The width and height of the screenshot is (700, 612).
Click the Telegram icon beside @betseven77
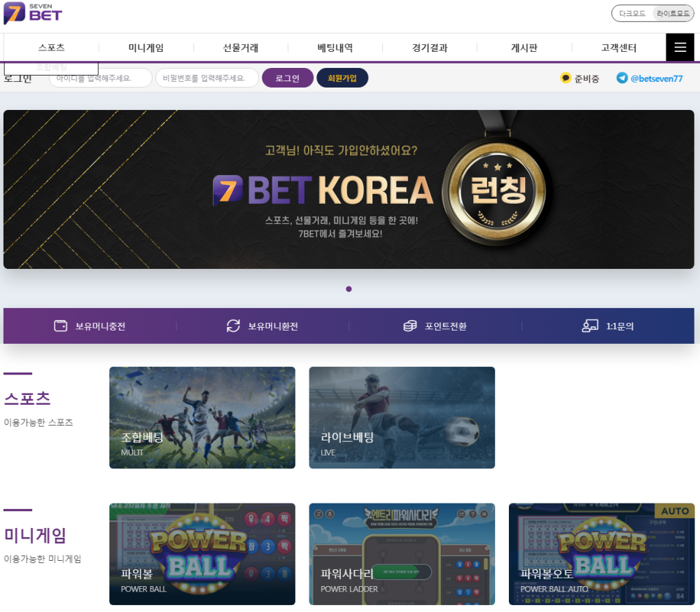coord(622,78)
